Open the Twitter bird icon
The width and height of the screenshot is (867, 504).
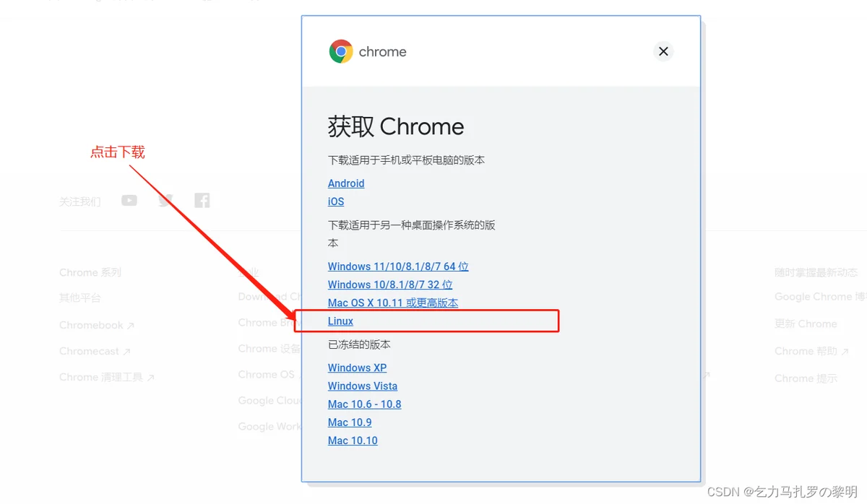165,201
